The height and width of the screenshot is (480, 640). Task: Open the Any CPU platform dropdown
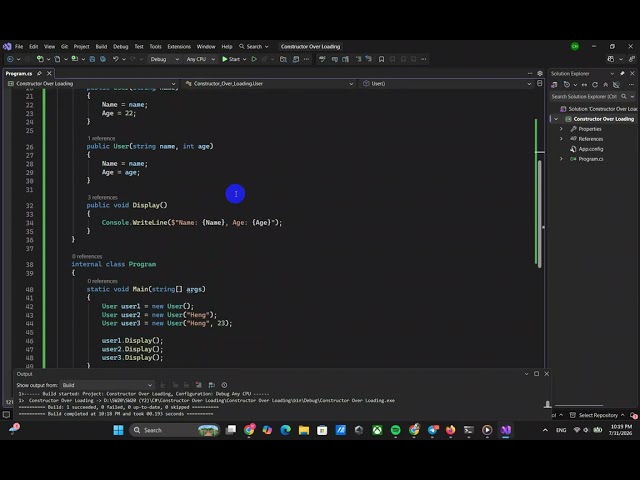200,59
